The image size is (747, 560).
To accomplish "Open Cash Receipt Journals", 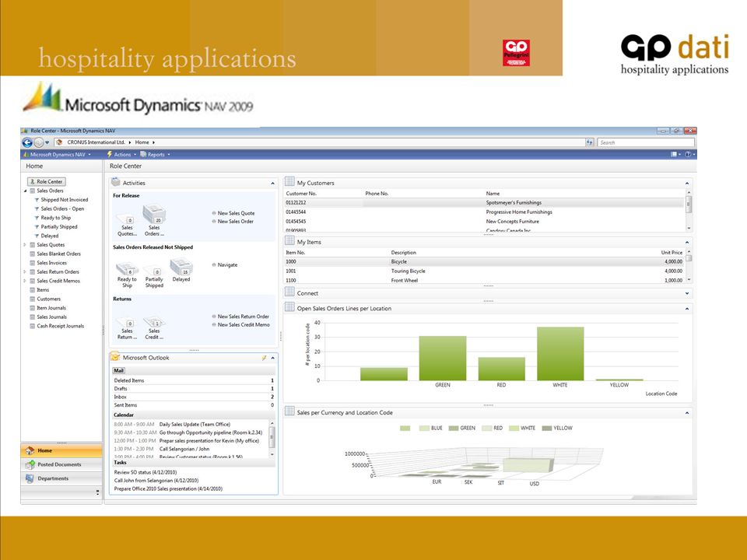I will coord(61,326).
